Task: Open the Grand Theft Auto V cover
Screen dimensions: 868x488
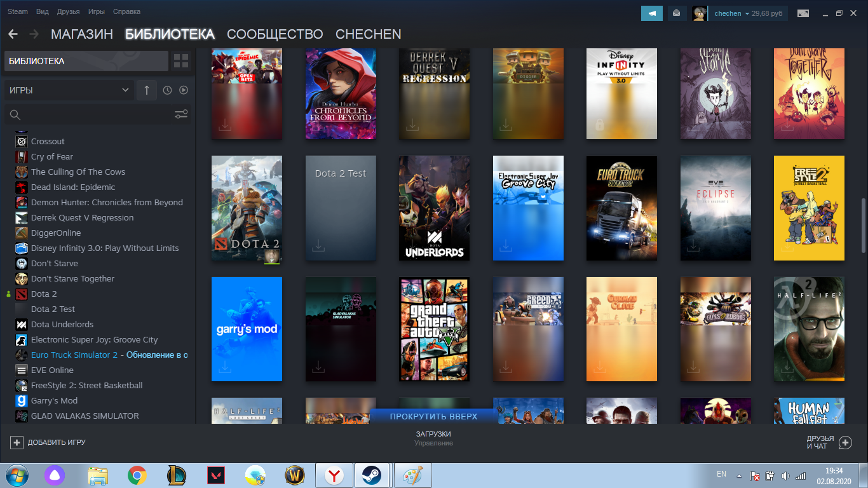Action: tap(434, 329)
